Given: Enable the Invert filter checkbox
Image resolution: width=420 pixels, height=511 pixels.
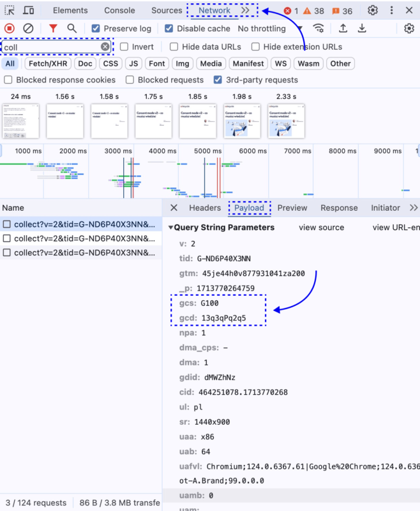Looking at the screenshot, I should point(124,47).
